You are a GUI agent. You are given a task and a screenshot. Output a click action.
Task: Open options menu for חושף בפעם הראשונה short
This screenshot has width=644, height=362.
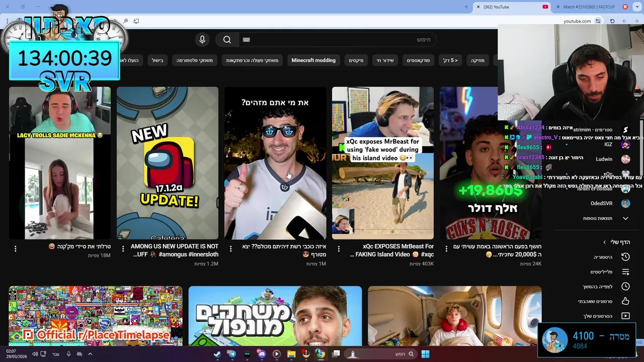pos(446,249)
